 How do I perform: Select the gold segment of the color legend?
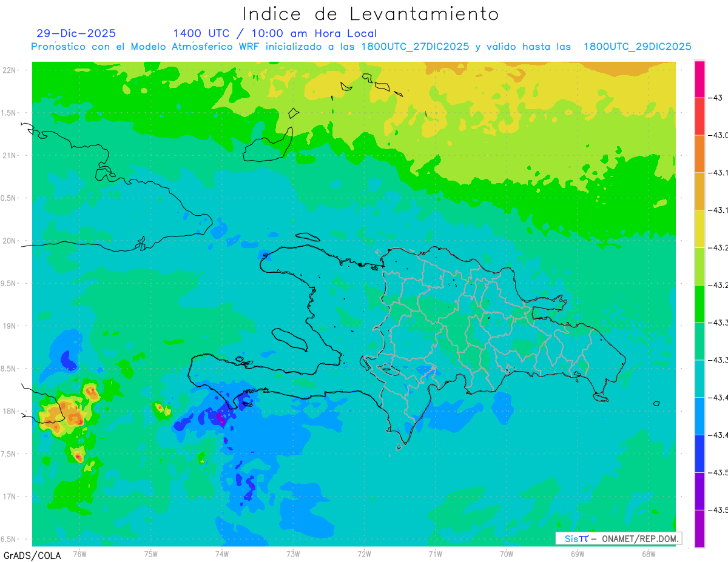pyautogui.click(x=699, y=191)
